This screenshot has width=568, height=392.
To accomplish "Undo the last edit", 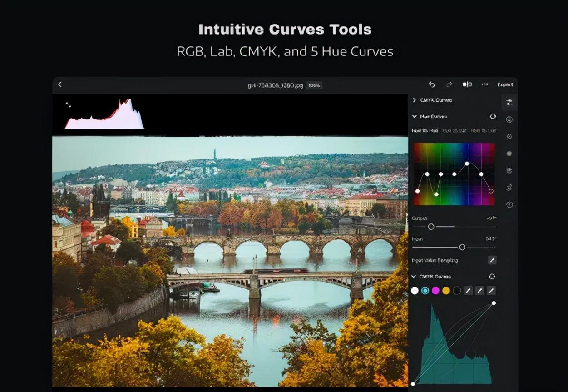I will [x=432, y=84].
